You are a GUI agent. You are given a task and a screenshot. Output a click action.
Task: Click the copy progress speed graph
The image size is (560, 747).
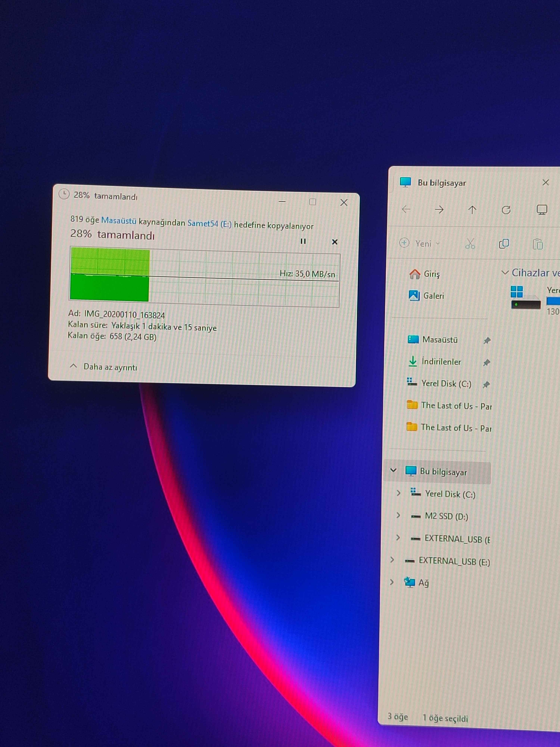coord(205,277)
